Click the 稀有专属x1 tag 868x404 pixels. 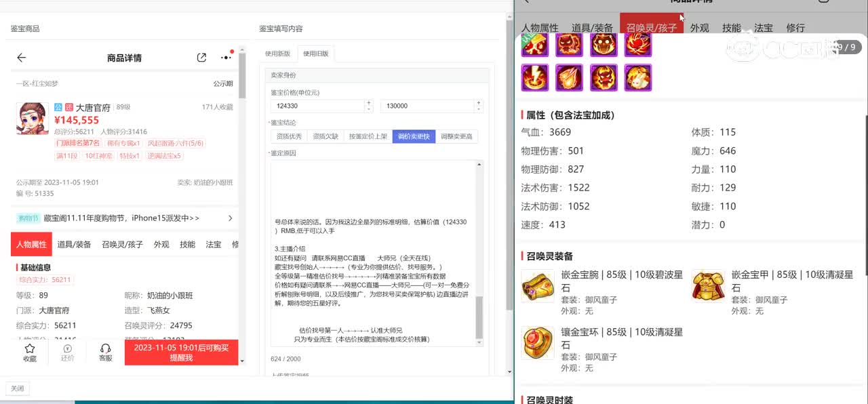pyautogui.click(x=123, y=144)
